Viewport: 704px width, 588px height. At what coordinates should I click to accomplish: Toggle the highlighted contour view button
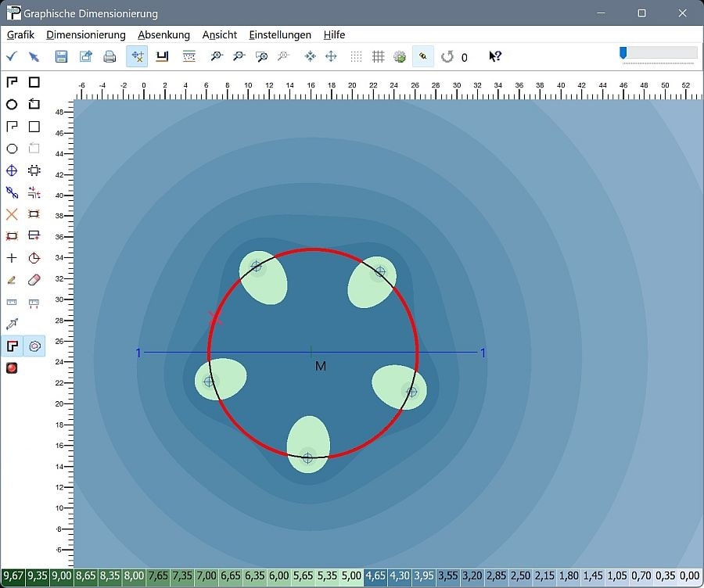[34, 346]
